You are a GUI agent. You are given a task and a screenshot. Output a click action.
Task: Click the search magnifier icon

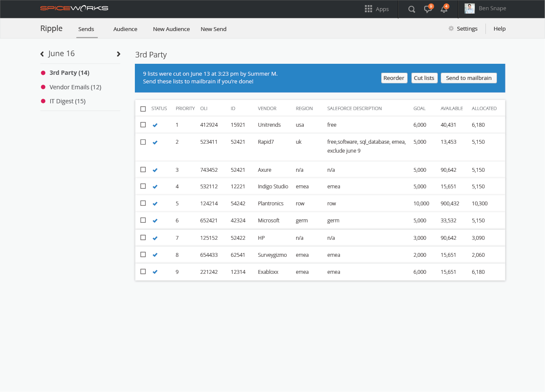click(x=411, y=9)
